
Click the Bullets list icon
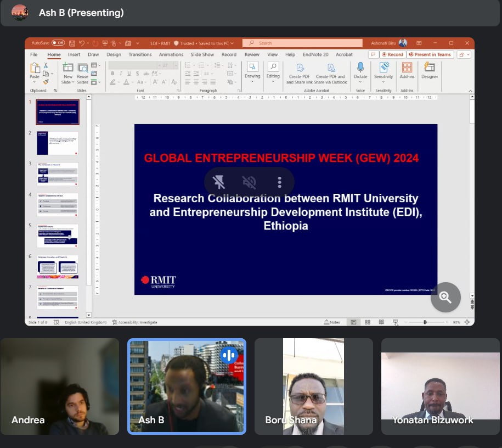pyautogui.click(x=188, y=65)
